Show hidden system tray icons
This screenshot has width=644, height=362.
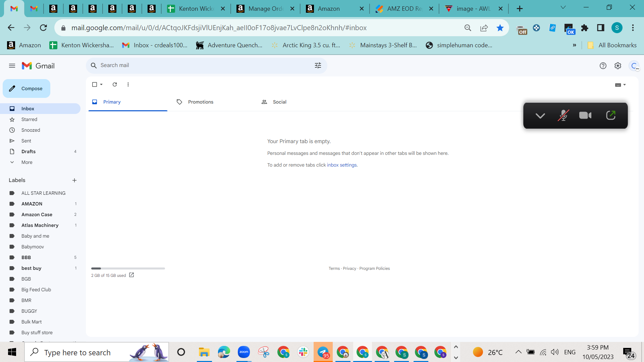[518, 352]
